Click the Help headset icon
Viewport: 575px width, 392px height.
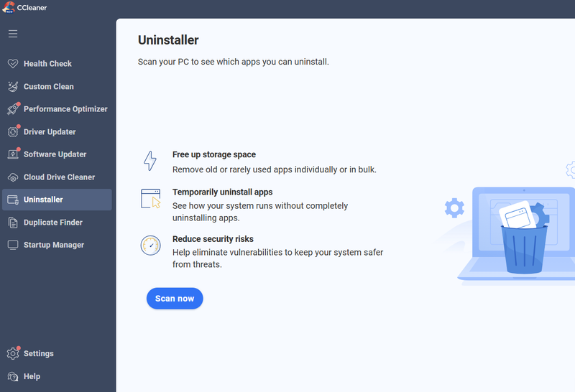point(13,376)
